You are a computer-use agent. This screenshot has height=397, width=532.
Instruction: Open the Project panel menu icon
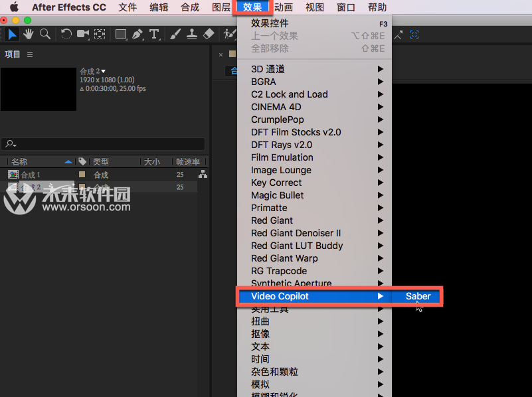tap(30, 54)
